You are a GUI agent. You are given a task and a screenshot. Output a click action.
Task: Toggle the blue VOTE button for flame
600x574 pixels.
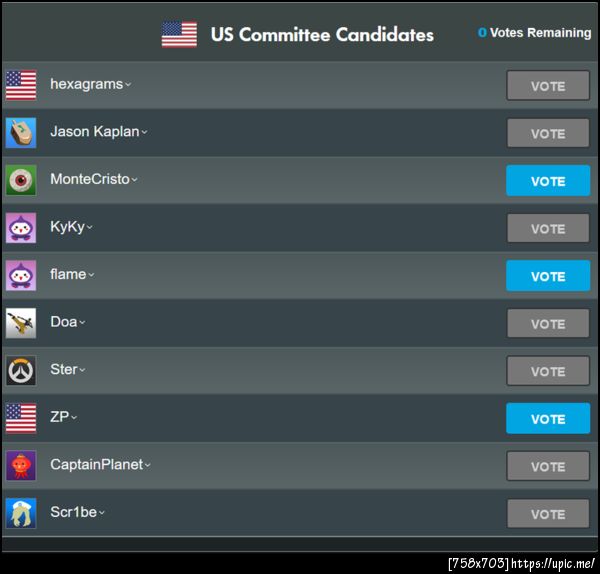coord(548,276)
